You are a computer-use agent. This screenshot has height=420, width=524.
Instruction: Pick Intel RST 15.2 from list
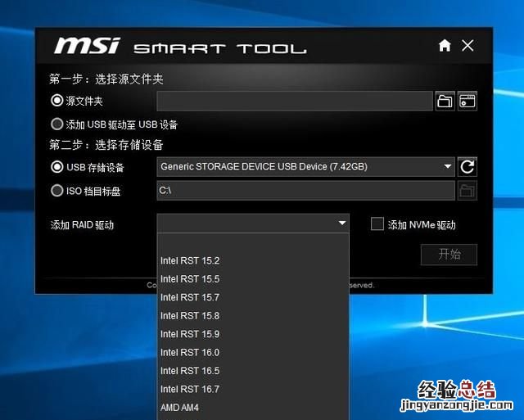[253, 260]
